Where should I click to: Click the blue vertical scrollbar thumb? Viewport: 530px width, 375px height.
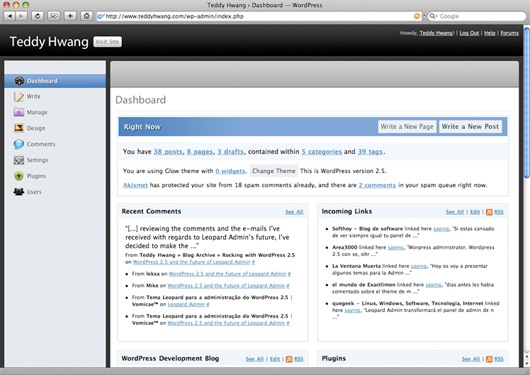point(526,102)
